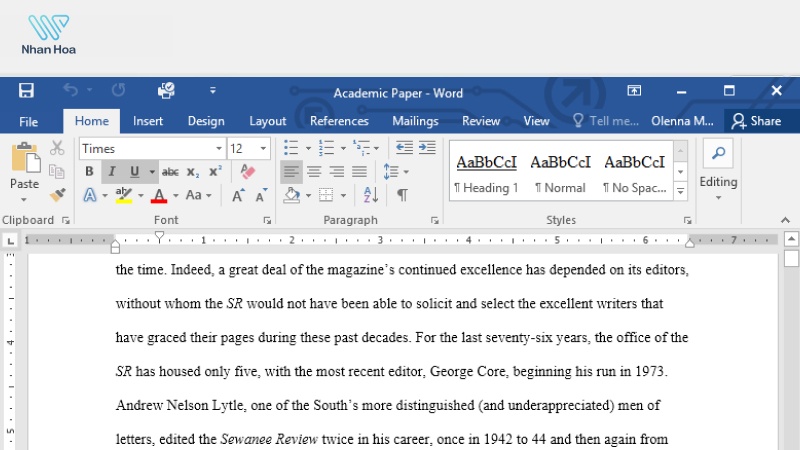The width and height of the screenshot is (800, 450).
Task: Decrease font size with Shrink Font
Action: [261, 195]
